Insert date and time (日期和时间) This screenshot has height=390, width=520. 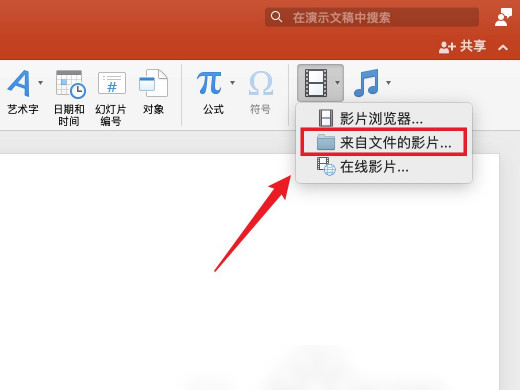point(69,98)
